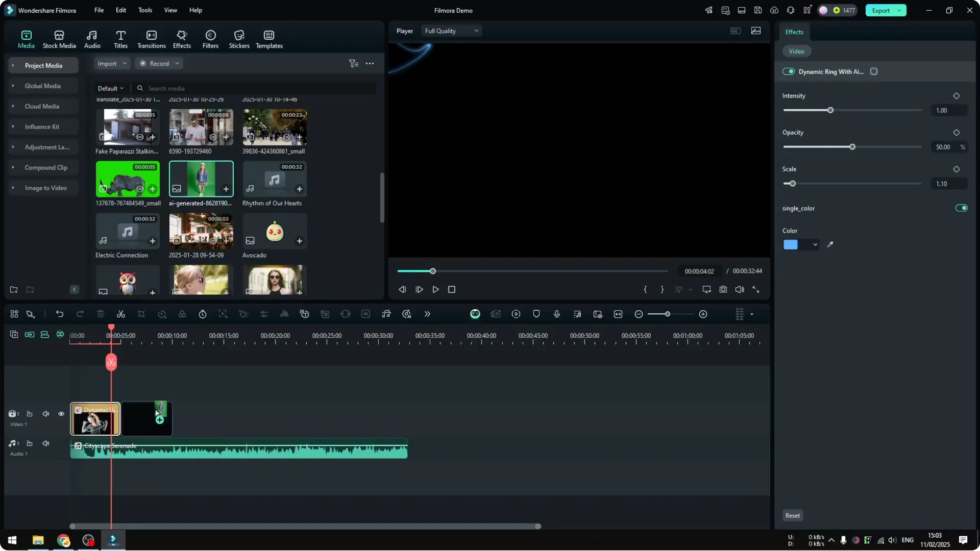980x551 pixels.
Task: Click the Export button
Action: [x=881, y=10]
